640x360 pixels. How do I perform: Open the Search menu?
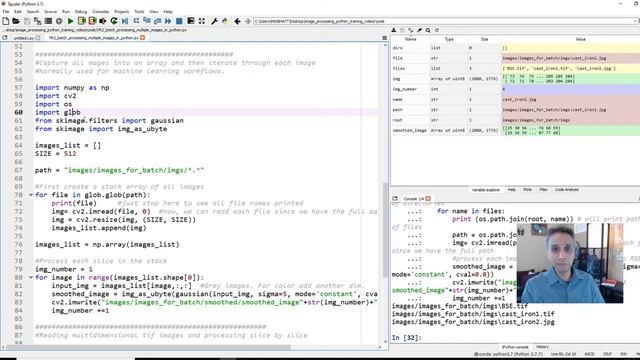[x=33, y=11]
